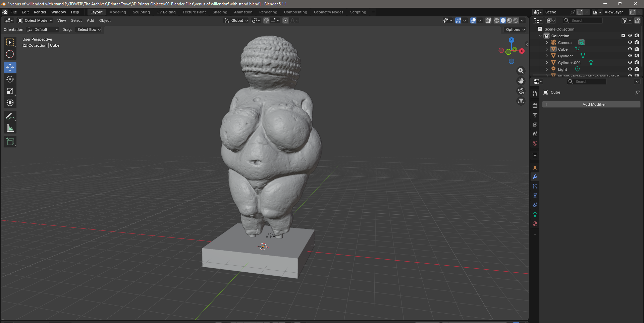Open the Object Data properties tab

pyautogui.click(x=535, y=214)
